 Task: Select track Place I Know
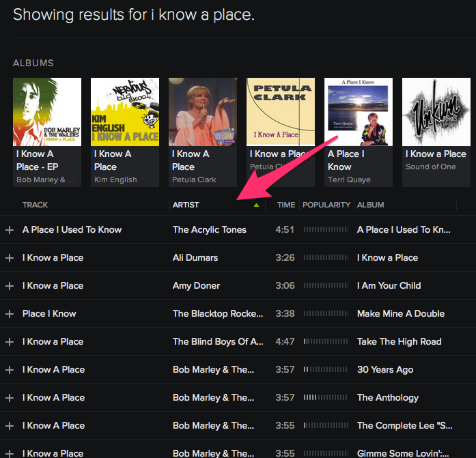pyautogui.click(x=49, y=313)
